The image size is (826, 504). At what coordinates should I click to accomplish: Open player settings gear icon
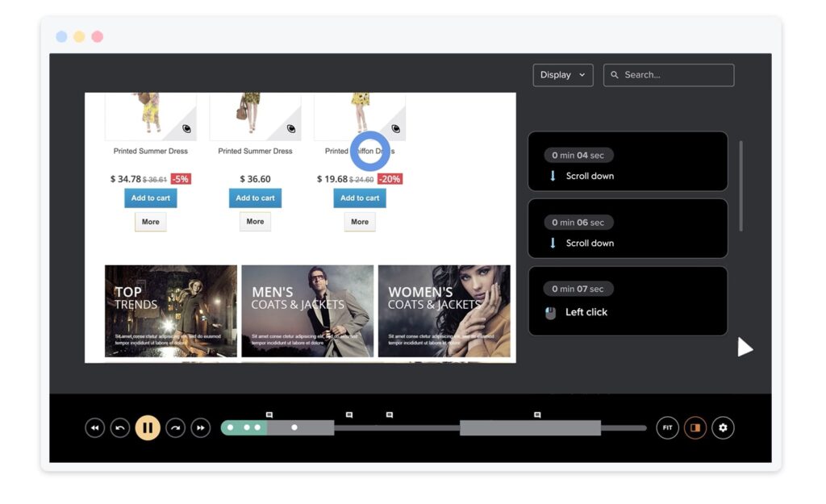tap(723, 427)
